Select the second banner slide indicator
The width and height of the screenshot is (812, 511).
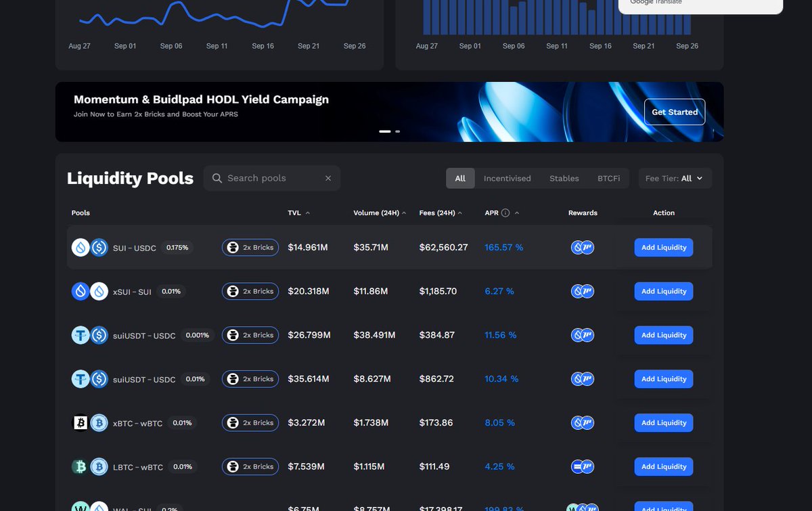pyautogui.click(x=398, y=131)
